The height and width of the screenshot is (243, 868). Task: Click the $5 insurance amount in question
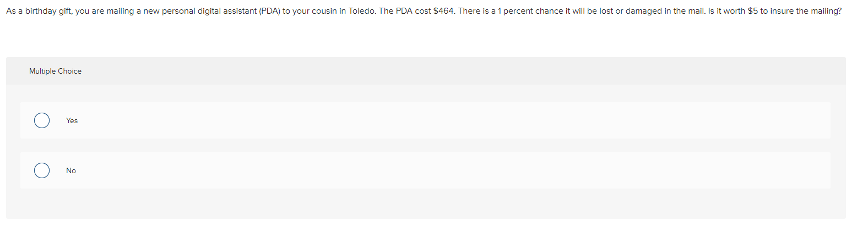click(x=753, y=11)
